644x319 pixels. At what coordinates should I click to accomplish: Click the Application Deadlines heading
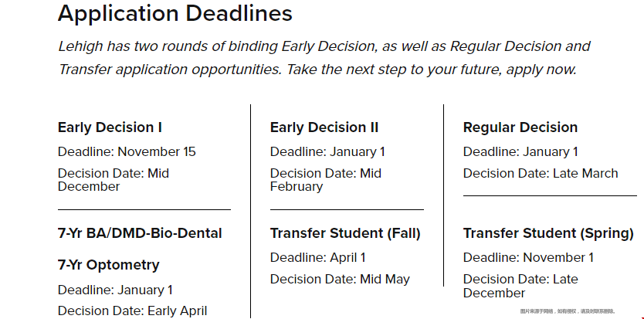tap(175, 14)
